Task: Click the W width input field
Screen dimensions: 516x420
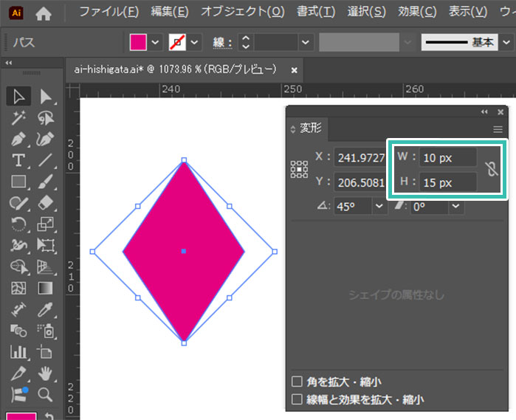Action: pos(448,157)
